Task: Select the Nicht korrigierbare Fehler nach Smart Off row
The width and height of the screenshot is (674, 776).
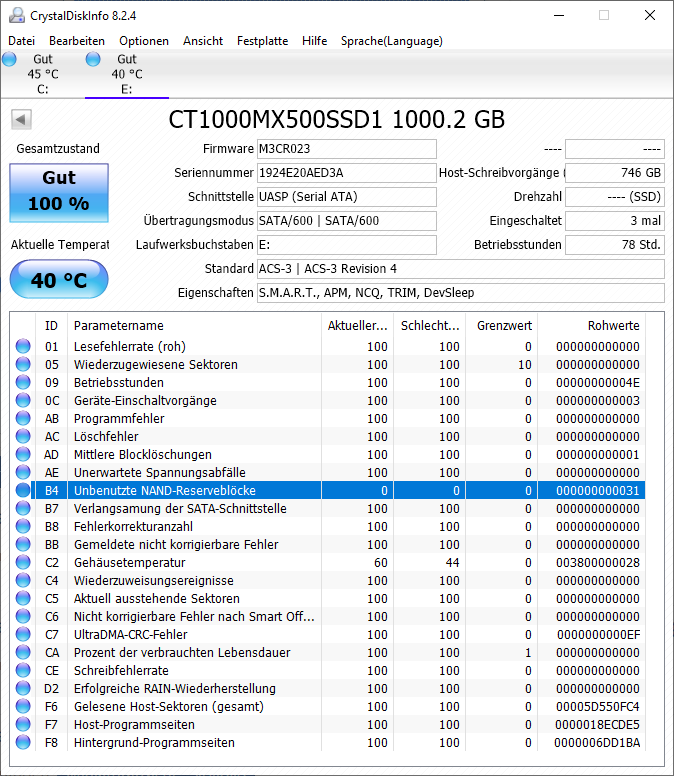Action: pos(328,616)
